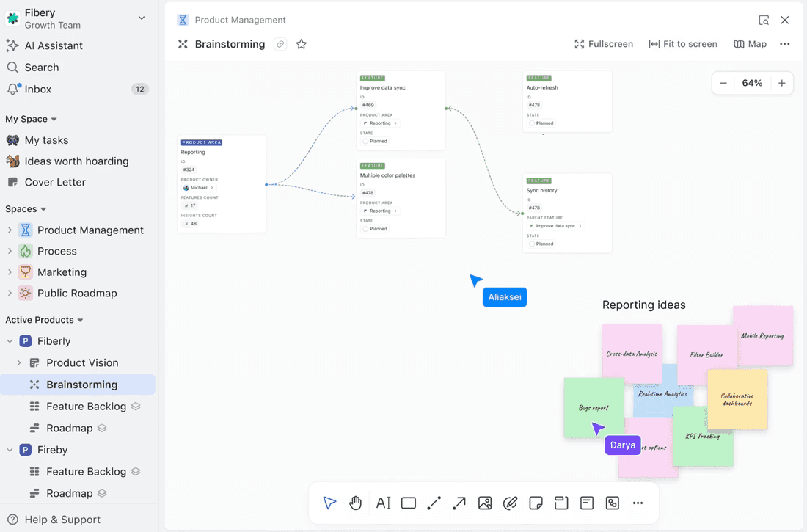Open the Map overview of the whiteboard

750,44
